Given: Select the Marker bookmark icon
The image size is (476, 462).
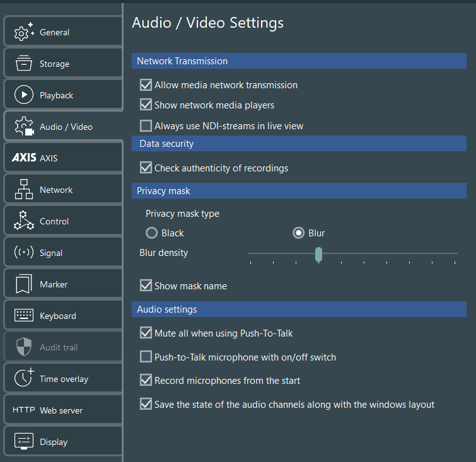Looking at the screenshot, I should 24,284.
